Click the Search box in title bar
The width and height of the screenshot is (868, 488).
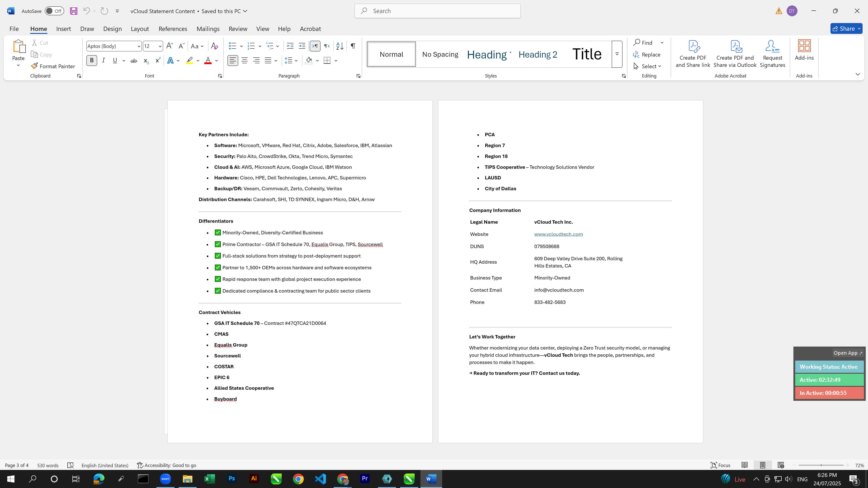point(437,11)
